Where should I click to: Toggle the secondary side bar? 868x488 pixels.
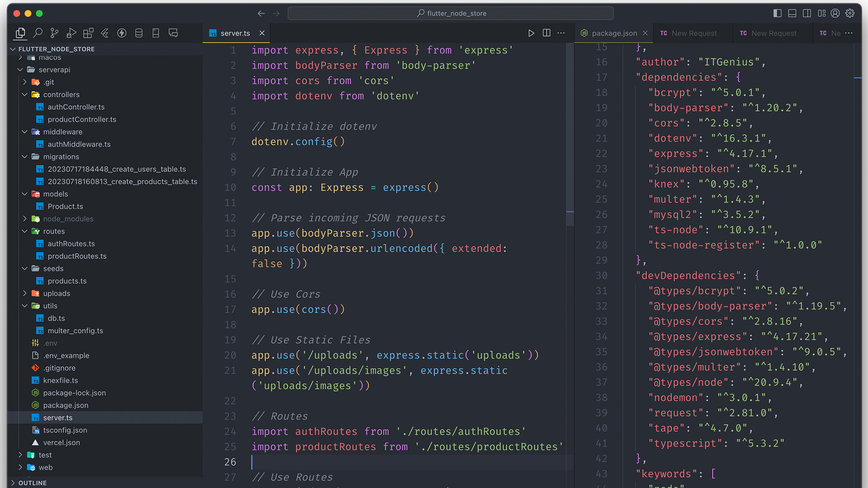[807, 14]
